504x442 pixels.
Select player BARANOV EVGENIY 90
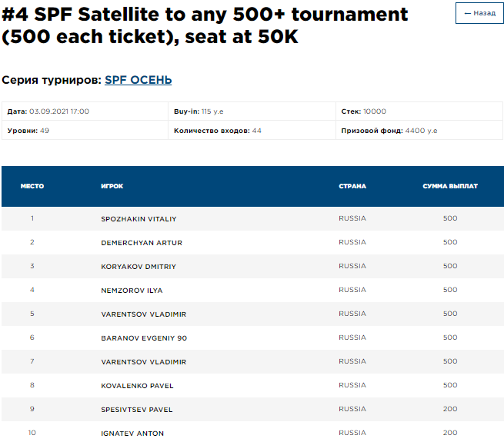(x=144, y=338)
